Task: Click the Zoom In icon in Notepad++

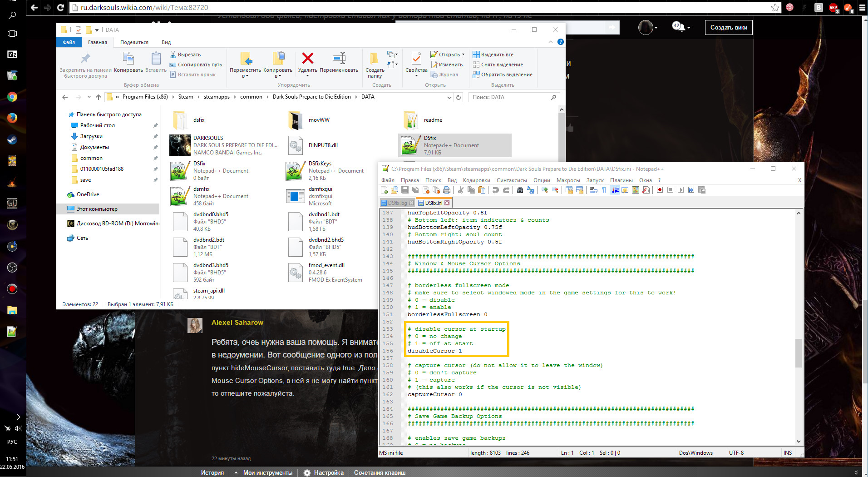Action: (544, 190)
